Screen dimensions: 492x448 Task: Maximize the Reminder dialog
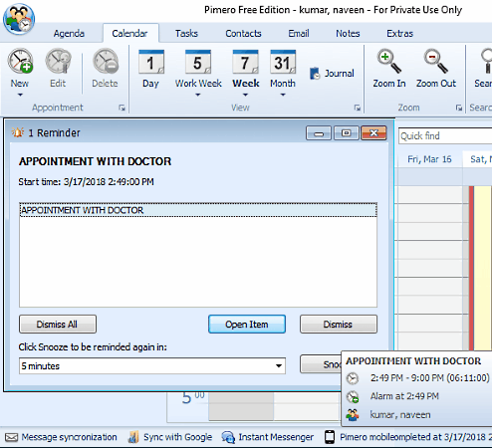(x=347, y=133)
